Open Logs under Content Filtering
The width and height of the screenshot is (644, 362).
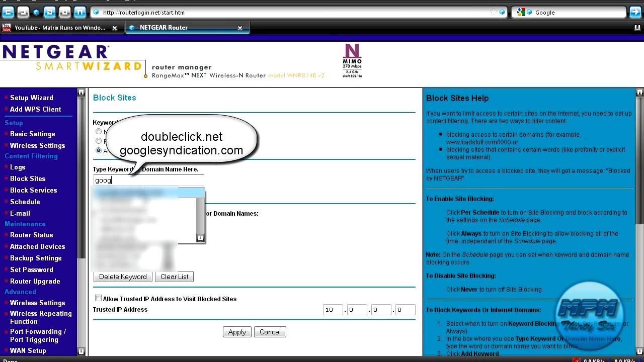pos(18,167)
